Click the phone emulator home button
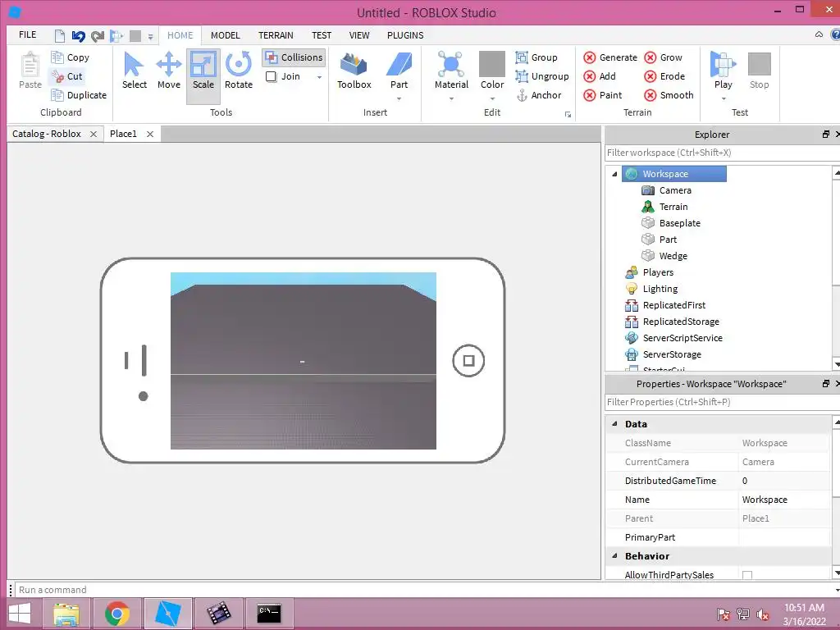This screenshot has width=840, height=630. [468, 361]
